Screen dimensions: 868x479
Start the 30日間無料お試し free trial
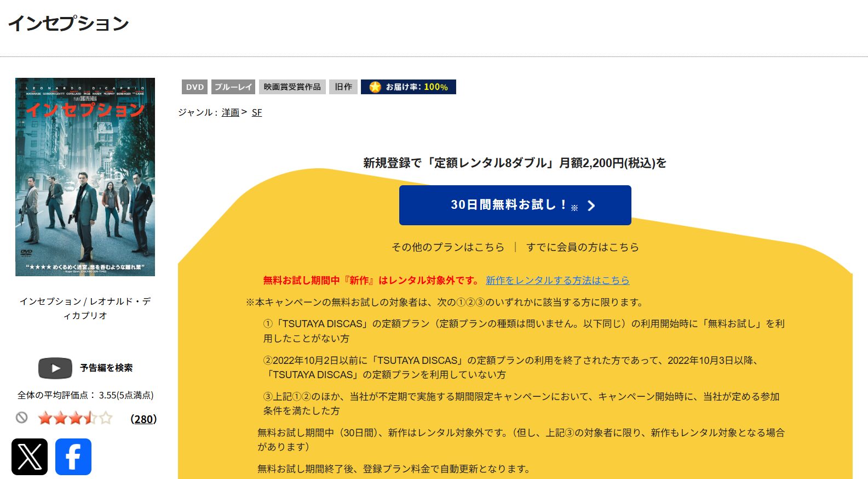point(515,205)
